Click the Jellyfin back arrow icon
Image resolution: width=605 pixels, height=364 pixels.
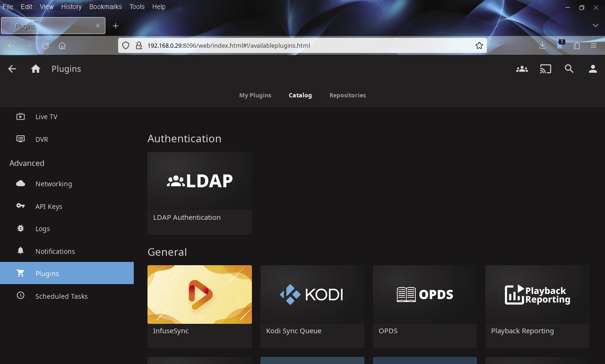pyautogui.click(x=12, y=69)
